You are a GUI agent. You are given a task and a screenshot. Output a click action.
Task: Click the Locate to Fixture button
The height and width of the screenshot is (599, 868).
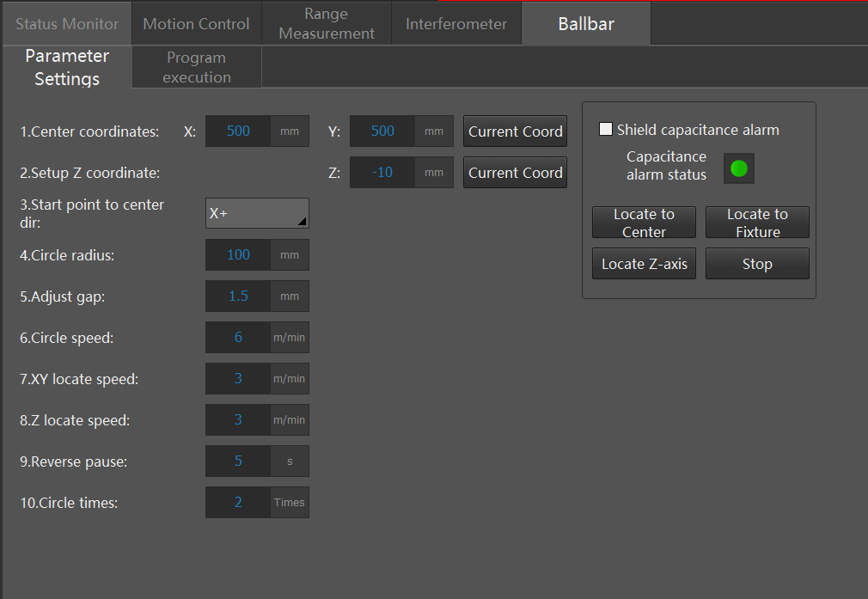point(757,223)
